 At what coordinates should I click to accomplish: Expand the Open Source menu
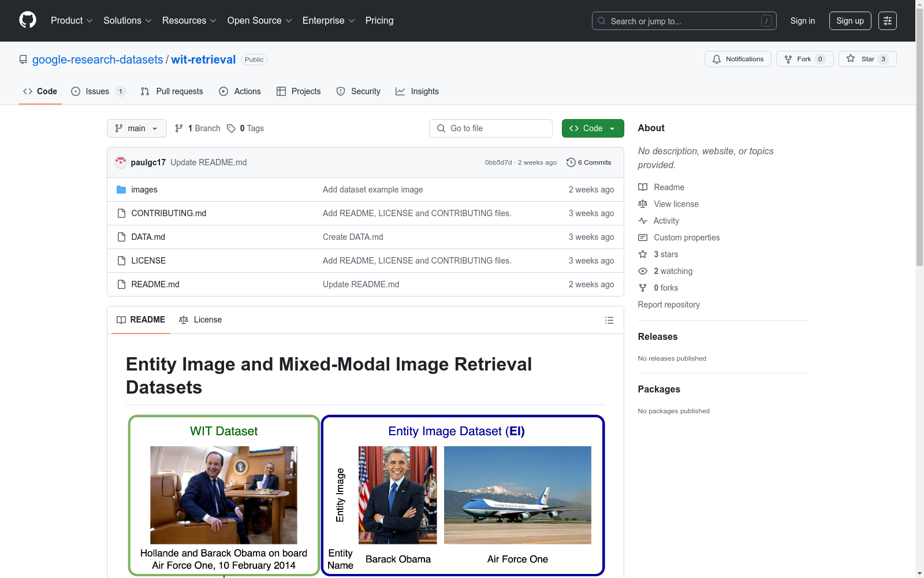[x=260, y=21]
